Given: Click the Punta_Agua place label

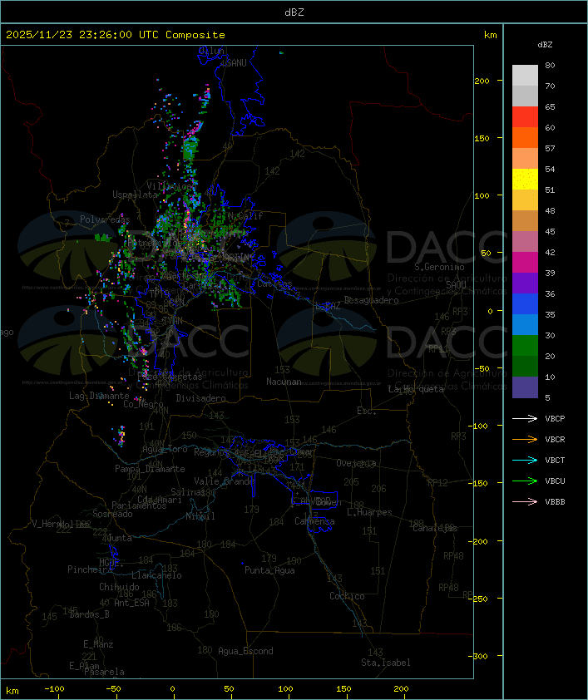Looking at the screenshot, I should 269,570.
